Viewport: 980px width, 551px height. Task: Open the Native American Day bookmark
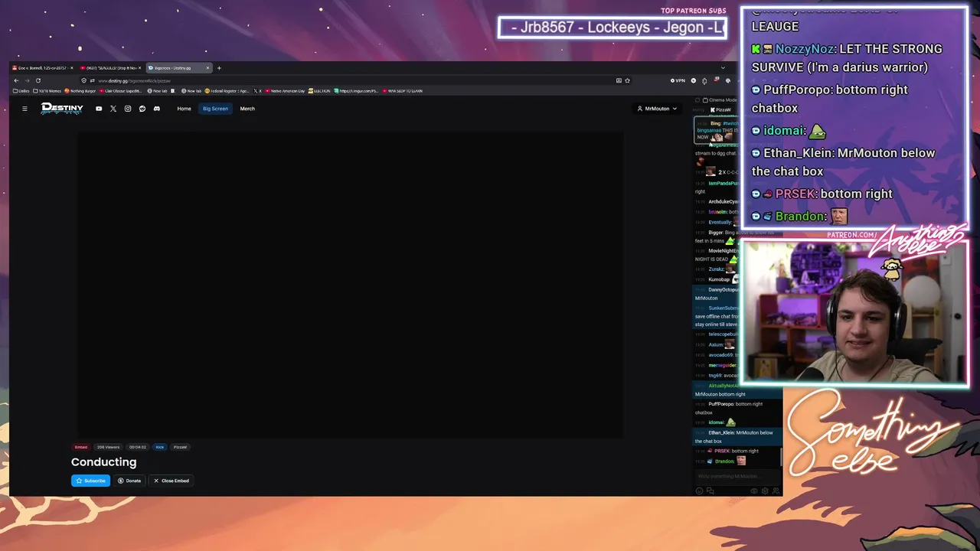(286, 91)
